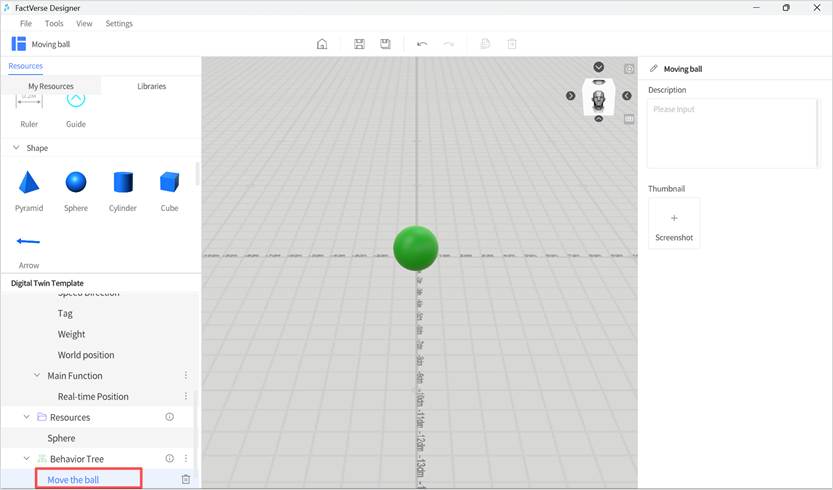Screen dimensions: 833x490
Task: Rotate the view with the cube's left arrow
Action: tap(571, 96)
